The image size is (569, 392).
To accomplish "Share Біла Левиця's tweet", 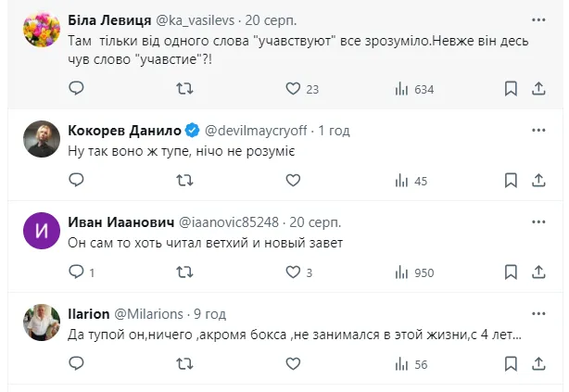I will click(539, 89).
